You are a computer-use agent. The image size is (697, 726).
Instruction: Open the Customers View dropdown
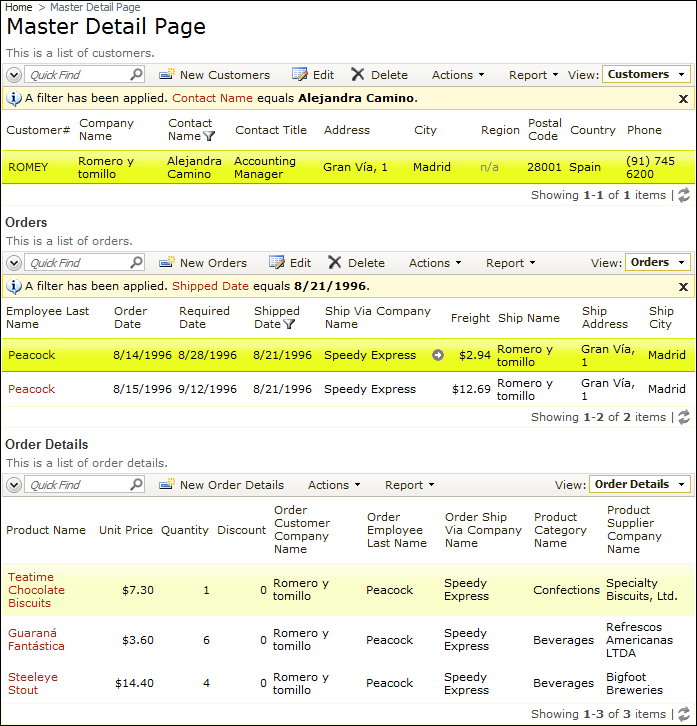[646, 74]
